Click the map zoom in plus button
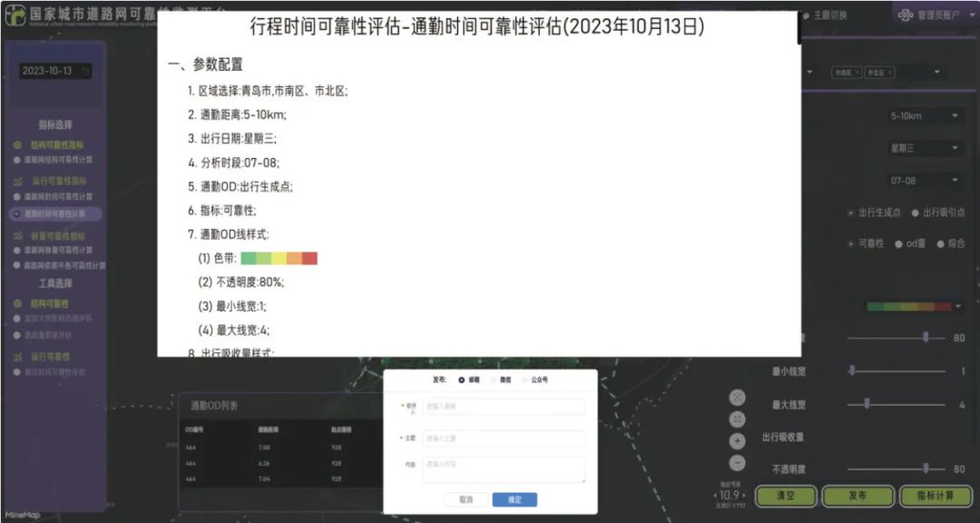Viewport: 980px width, 523px height. point(738,441)
